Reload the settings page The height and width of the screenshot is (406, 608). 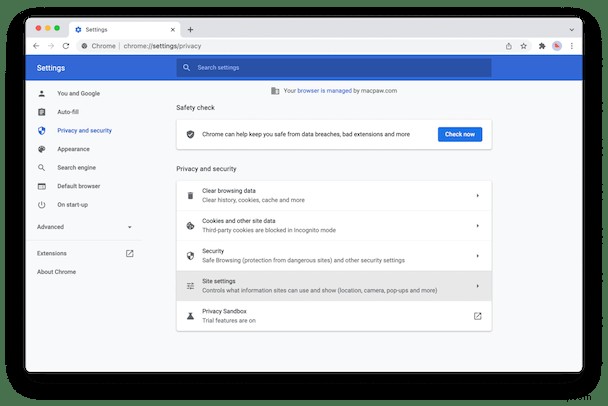point(66,46)
